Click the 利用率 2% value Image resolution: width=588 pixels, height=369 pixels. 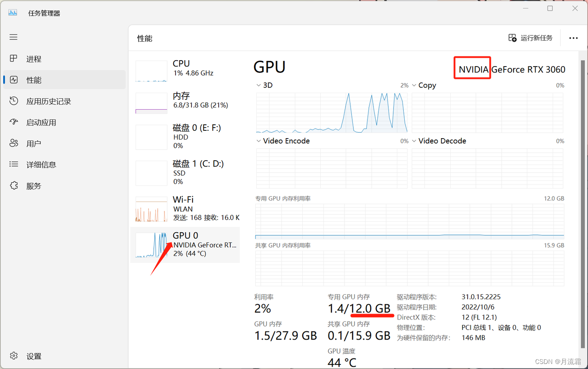[263, 308]
